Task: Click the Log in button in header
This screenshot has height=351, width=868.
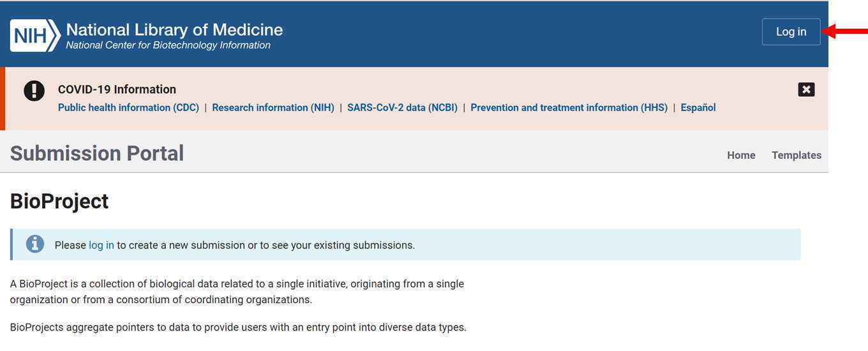Action: pyautogui.click(x=791, y=32)
